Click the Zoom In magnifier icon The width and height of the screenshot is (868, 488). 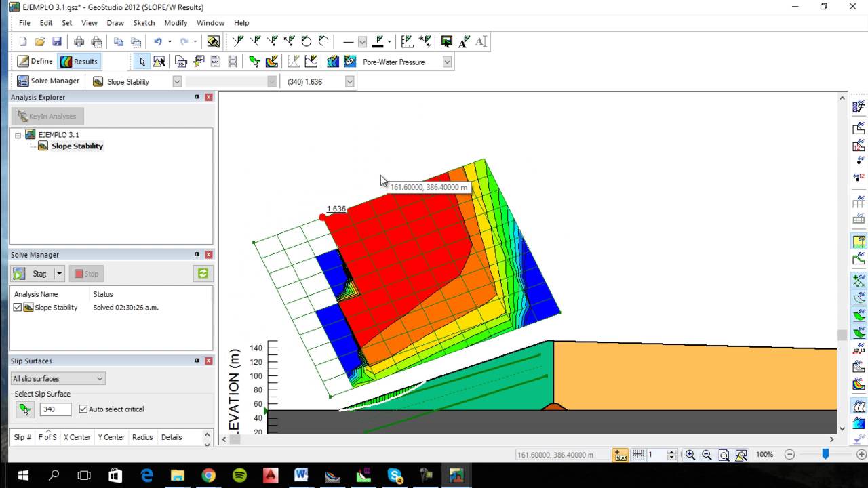(x=690, y=455)
